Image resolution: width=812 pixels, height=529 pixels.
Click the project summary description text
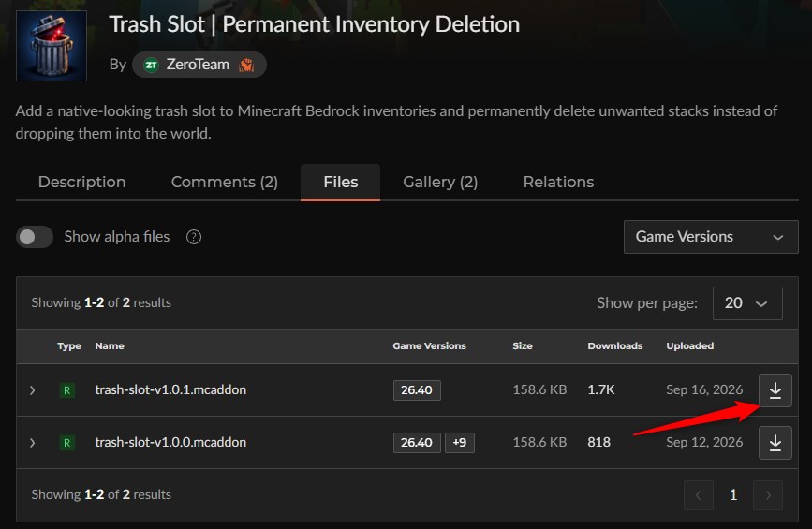pos(396,122)
